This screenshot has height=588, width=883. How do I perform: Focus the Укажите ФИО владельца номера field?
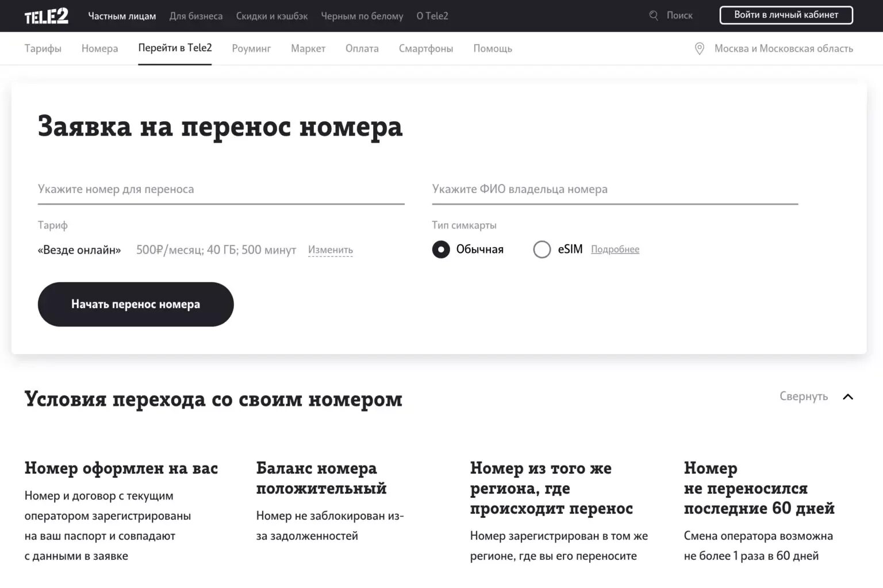tap(615, 190)
